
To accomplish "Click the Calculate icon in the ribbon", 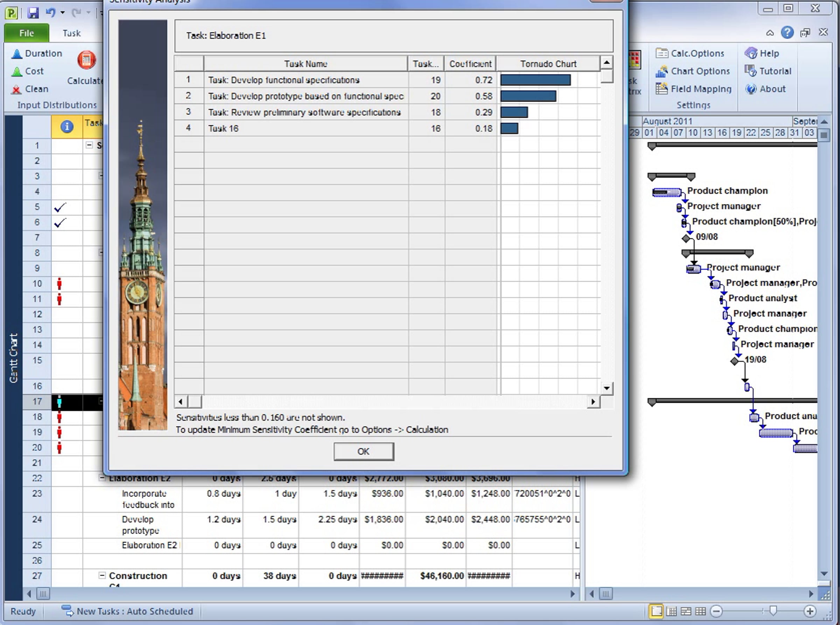I will pyautogui.click(x=87, y=60).
